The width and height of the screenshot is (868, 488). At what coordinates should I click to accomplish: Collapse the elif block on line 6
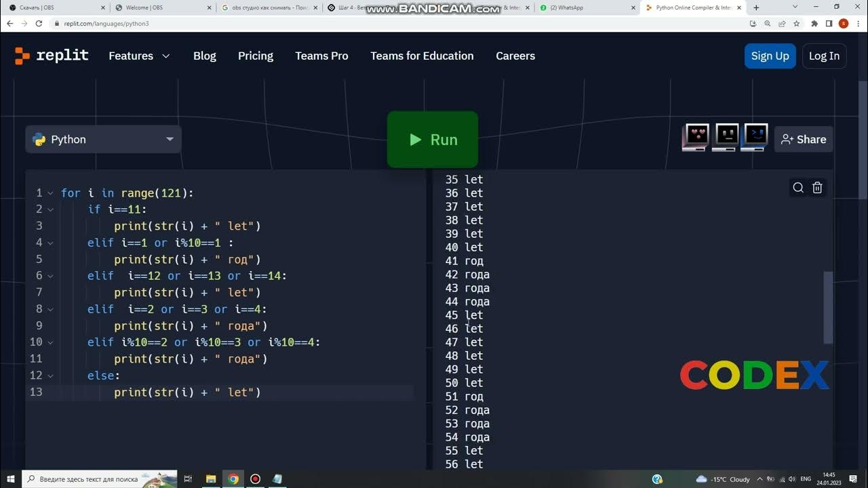tap(50, 276)
